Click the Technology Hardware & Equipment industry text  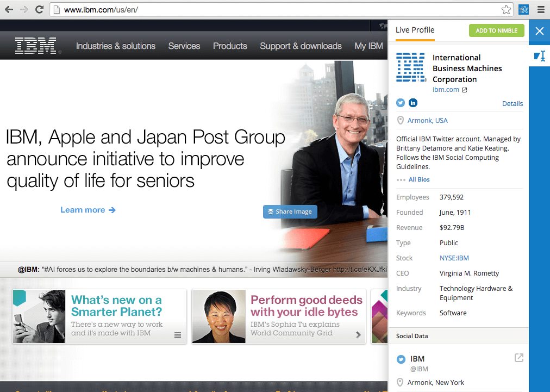coord(476,293)
